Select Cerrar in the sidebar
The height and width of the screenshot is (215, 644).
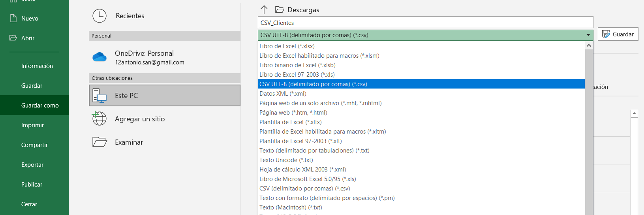(34, 204)
